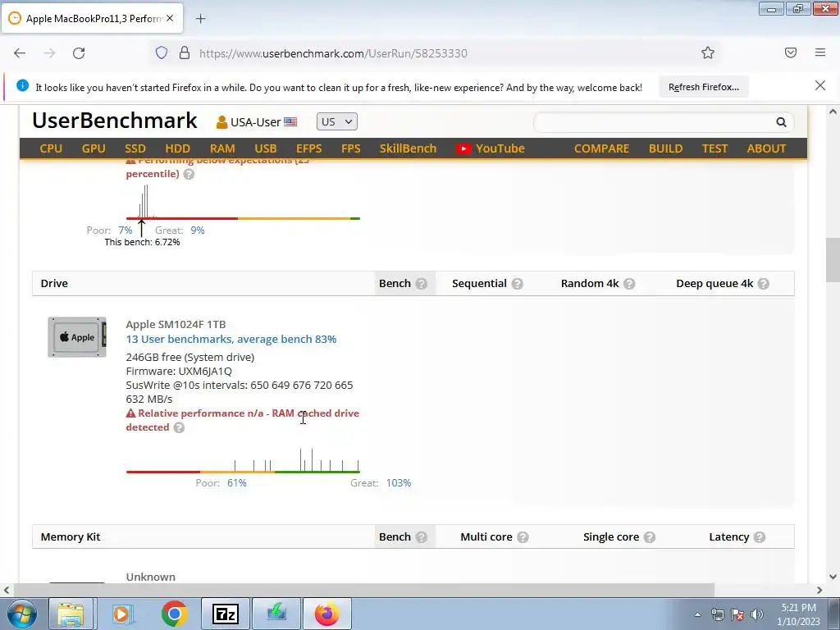This screenshot has width=840, height=630.
Task: Open the CPU menu item
Action: 51,148
